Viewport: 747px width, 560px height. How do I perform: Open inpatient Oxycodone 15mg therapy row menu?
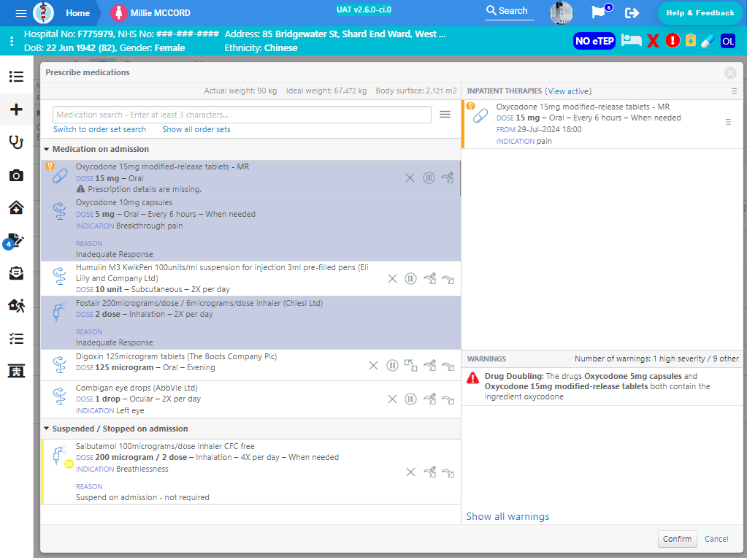tap(728, 122)
